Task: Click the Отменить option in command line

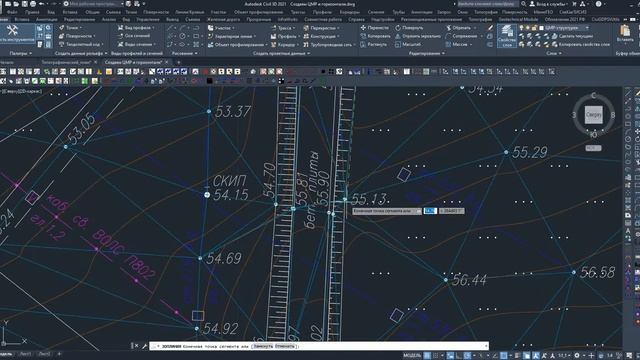Action: (285, 346)
